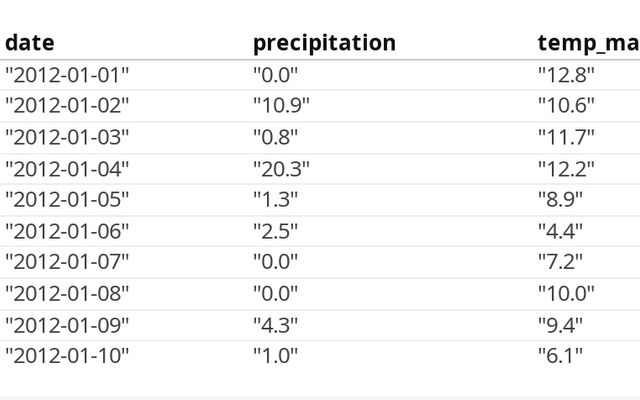Click precipitation value "4.3"
The height and width of the screenshot is (400, 640).
tap(275, 324)
